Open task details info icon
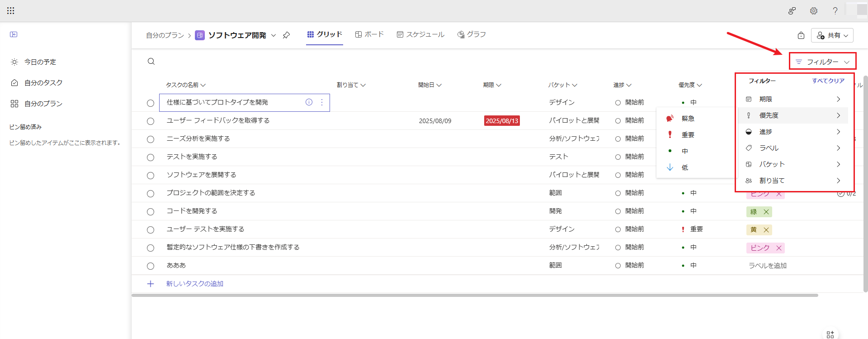 [309, 102]
